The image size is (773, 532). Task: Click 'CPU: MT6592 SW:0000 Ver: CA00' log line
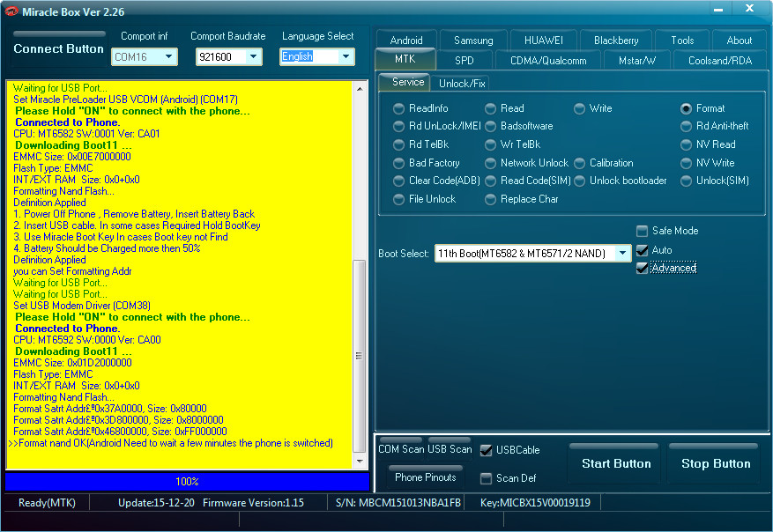point(86,340)
